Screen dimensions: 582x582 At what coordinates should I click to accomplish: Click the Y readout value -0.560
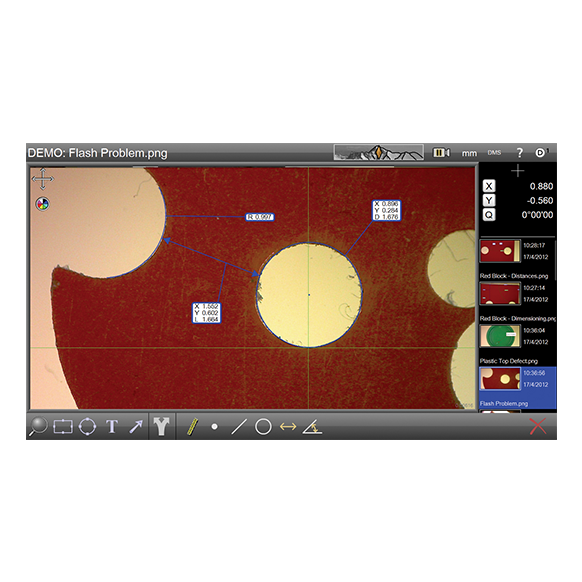point(540,200)
